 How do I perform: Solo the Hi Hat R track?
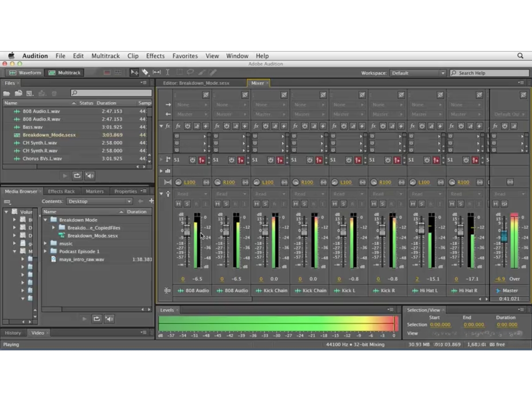(x=460, y=203)
